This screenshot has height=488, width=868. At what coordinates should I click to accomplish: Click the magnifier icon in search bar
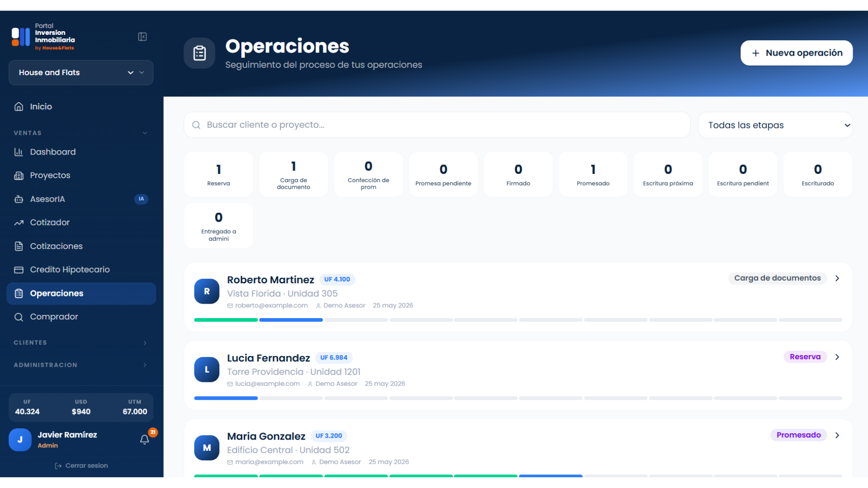tap(196, 125)
